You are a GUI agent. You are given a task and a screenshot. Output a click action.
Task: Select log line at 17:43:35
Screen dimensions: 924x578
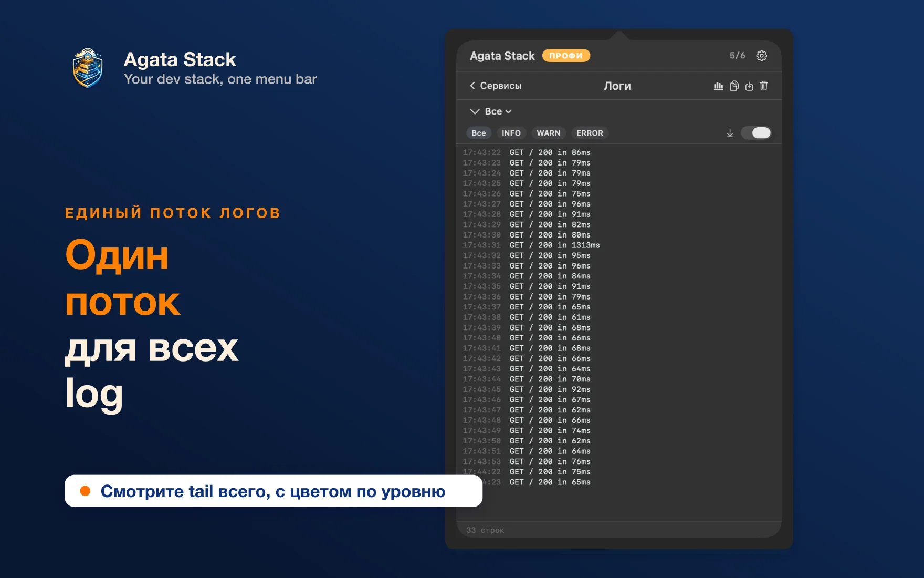(527, 286)
